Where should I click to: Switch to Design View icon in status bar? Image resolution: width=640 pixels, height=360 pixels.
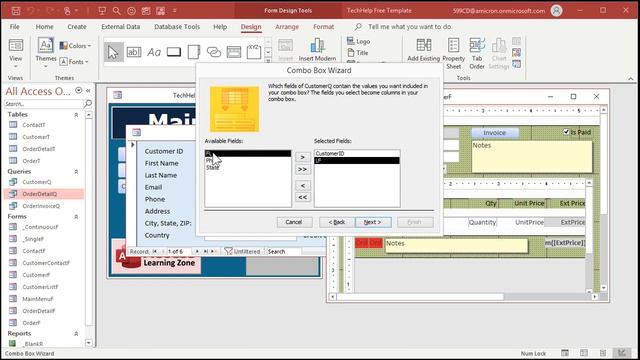pos(622,353)
